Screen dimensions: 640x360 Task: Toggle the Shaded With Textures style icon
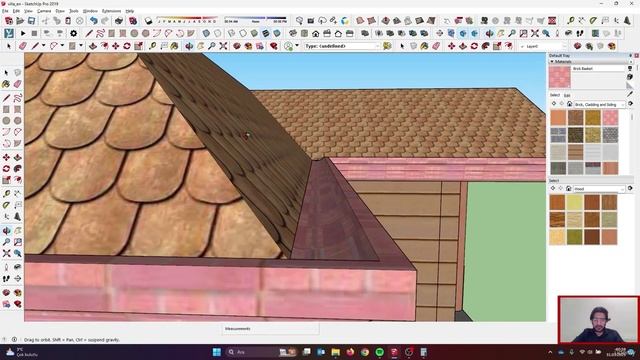point(266,33)
